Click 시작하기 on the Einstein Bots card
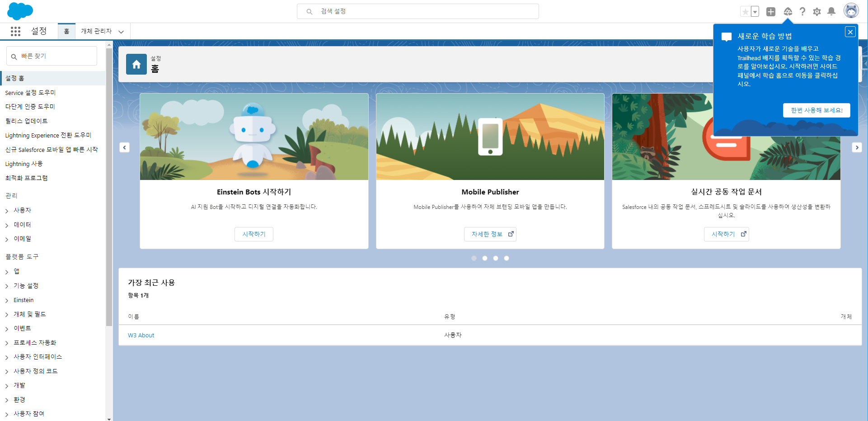868x421 pixels. 254,234
